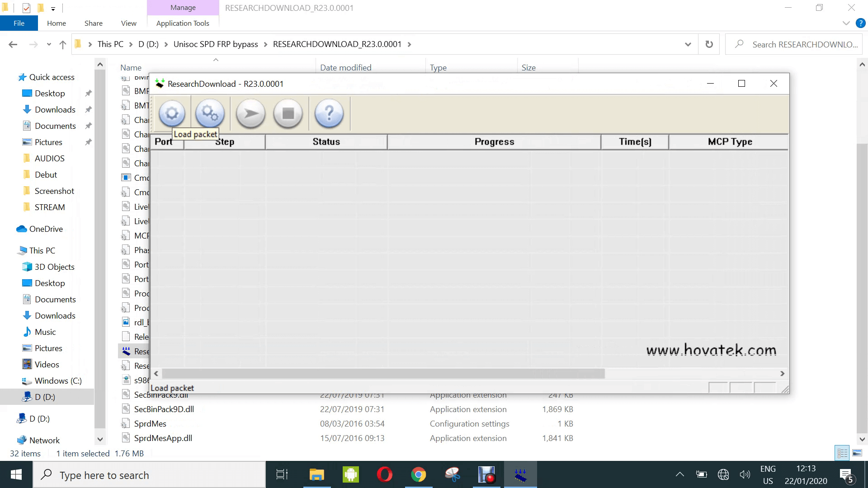Select the ResearchDownload icon in the taskbar
The width and height of the screenshot is (868, 488).
pos(521,474)
